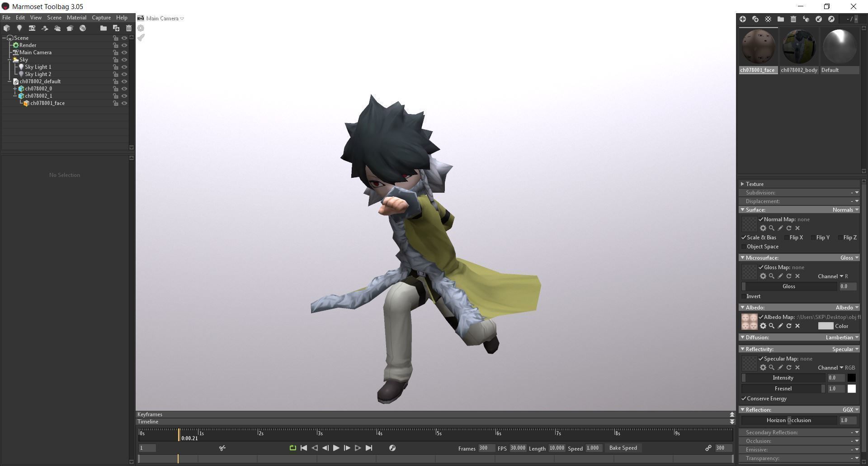Toggle the Scale & Bias checkbox
The width and height of the screenshot is (868, 466).
(x=744, y=238)
